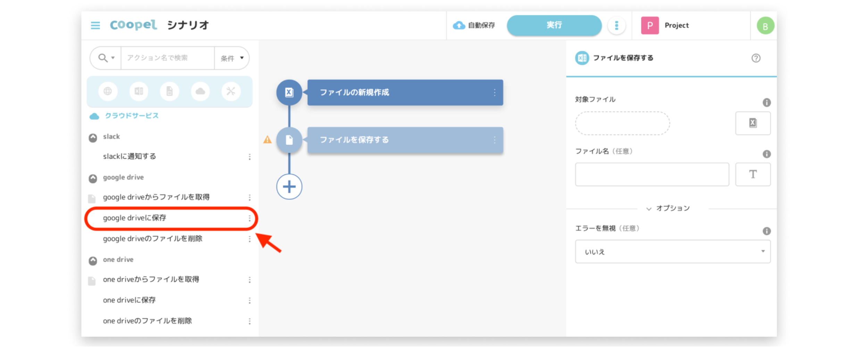Click the クラウドサービス category heading
The width and height of the screenshot is (868, 347).
132,116
